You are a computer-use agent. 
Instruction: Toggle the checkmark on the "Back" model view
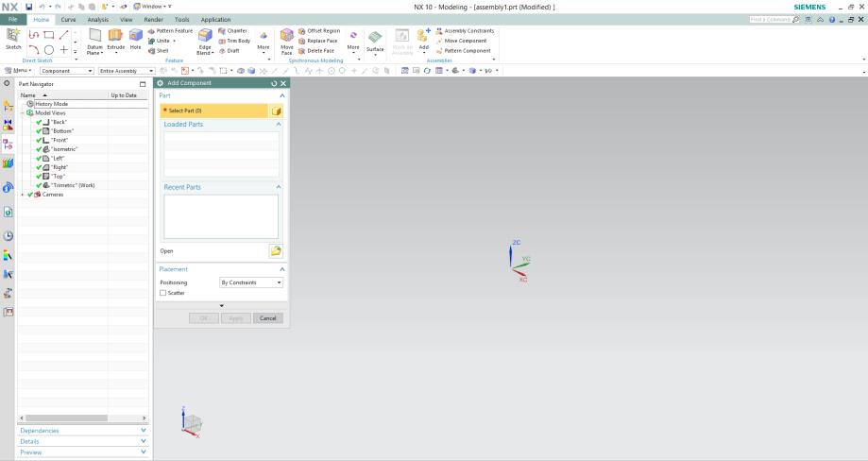pos(39,122)
